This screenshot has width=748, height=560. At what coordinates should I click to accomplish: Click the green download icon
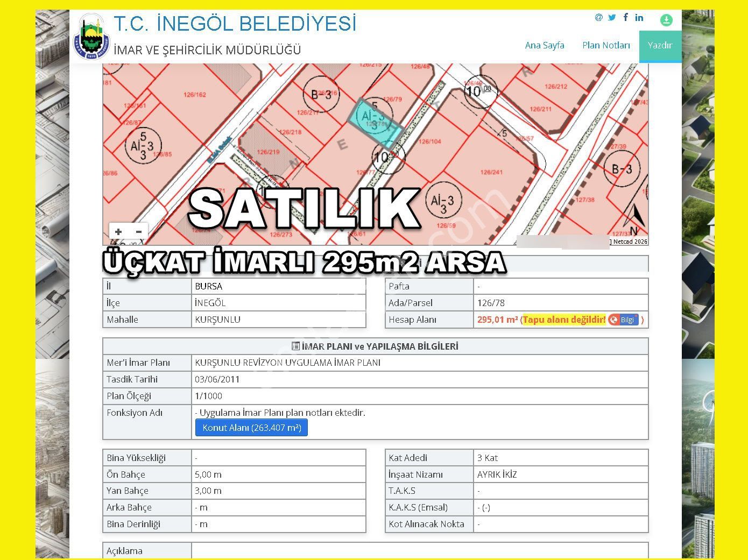666,19
